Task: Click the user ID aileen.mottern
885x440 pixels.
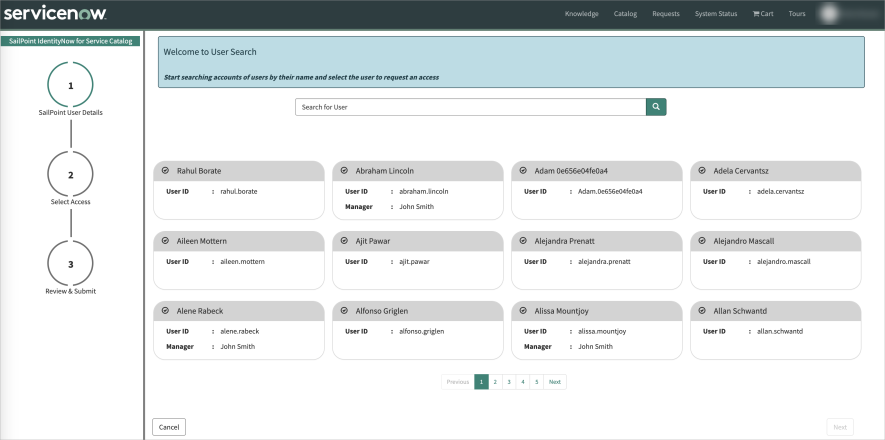Action: [242, 261]
